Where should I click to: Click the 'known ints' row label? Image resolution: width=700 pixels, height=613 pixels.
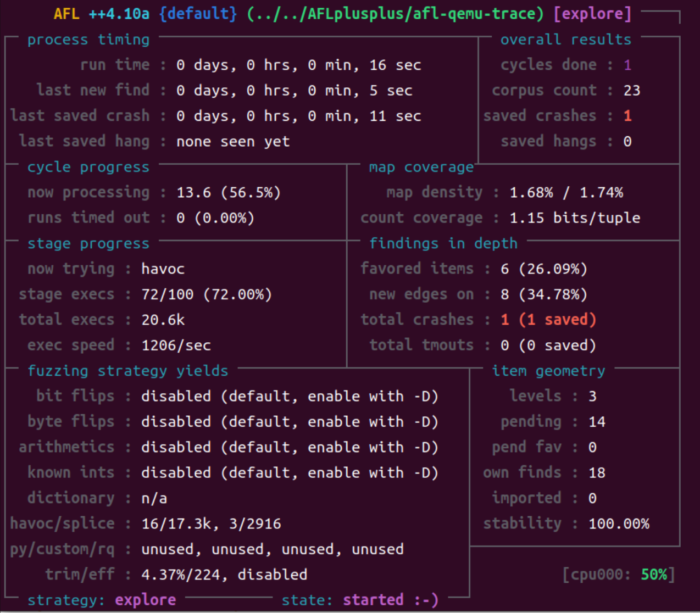pyautogui.click(x=71, y=472)
